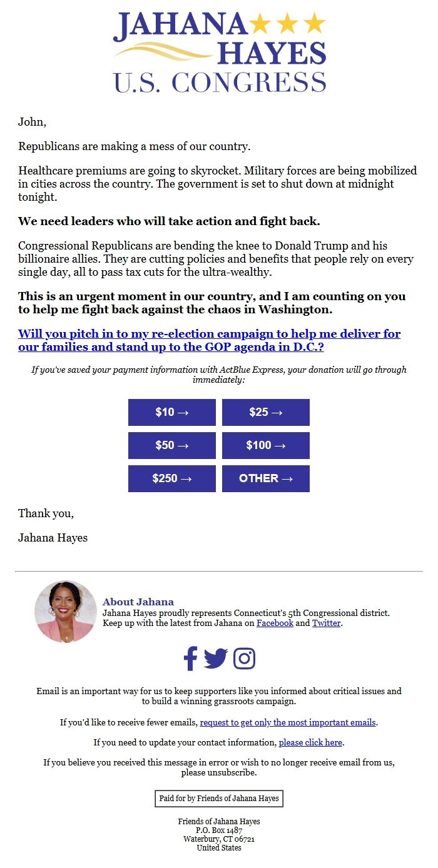Open the Twitter text link
The height and width of the screenshot is (868, 438).
[x=327, y=623]
